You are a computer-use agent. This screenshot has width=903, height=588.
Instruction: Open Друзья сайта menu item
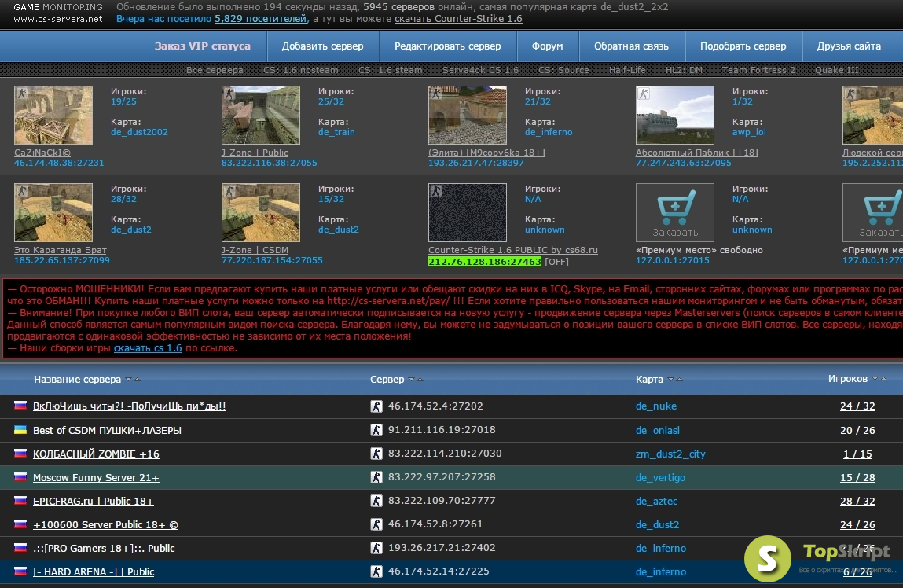(x=849, y=46)
